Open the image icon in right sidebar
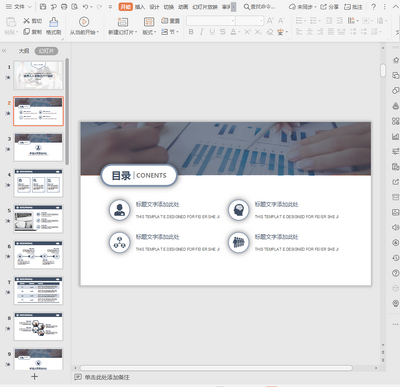 click(x=396, y=212)
